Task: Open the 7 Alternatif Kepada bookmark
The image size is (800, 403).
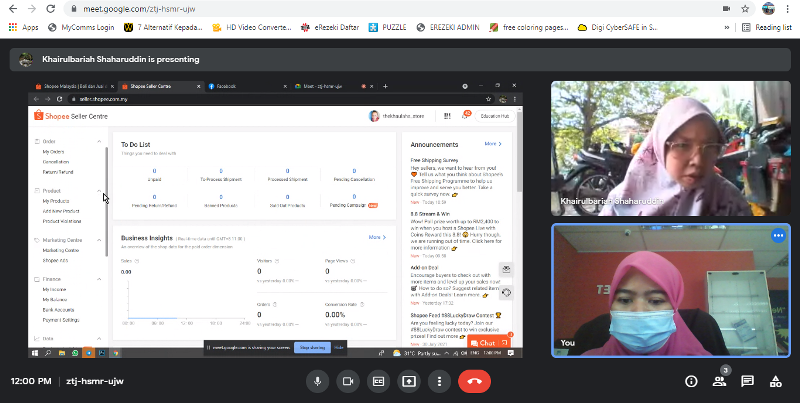Action: 164,28
